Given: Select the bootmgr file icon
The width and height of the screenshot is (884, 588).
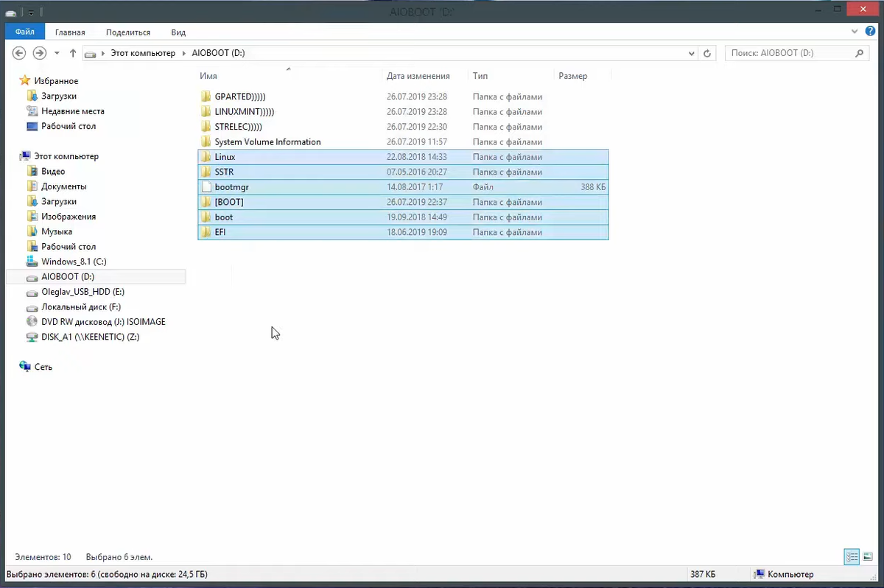Looking at the screenshot, I should 206,187.
